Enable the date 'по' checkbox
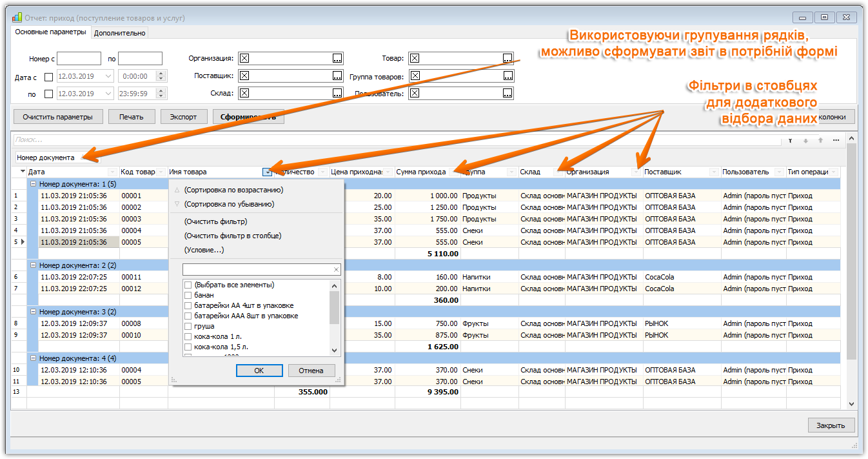 48,94
